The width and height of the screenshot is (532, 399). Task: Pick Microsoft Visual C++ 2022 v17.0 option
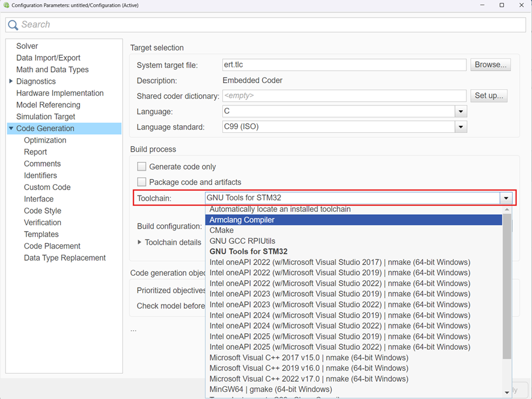(x=308, y=379)
